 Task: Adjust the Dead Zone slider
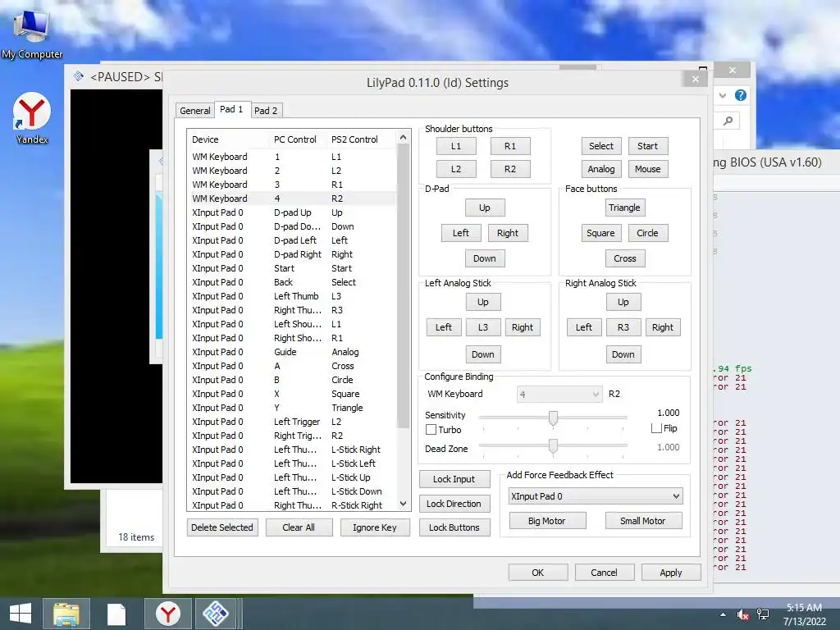[x=553, y=446]
